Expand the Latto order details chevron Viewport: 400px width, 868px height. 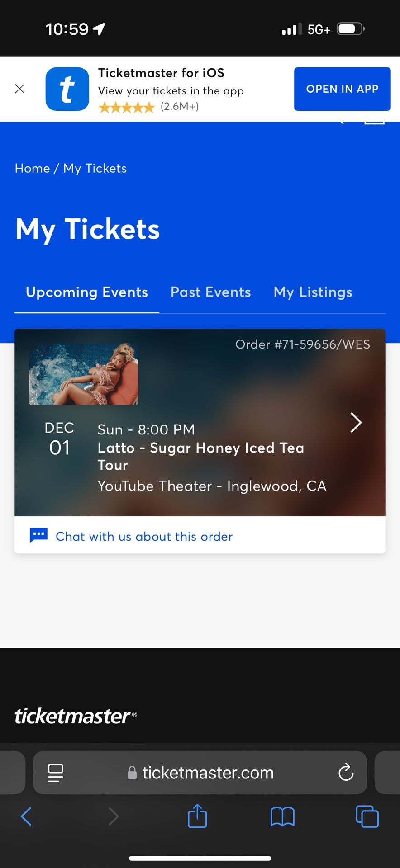coord(356,423)
